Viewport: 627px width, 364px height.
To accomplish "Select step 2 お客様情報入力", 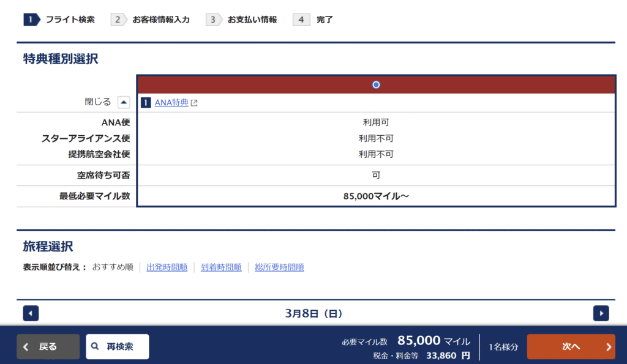I will [151, 20].
